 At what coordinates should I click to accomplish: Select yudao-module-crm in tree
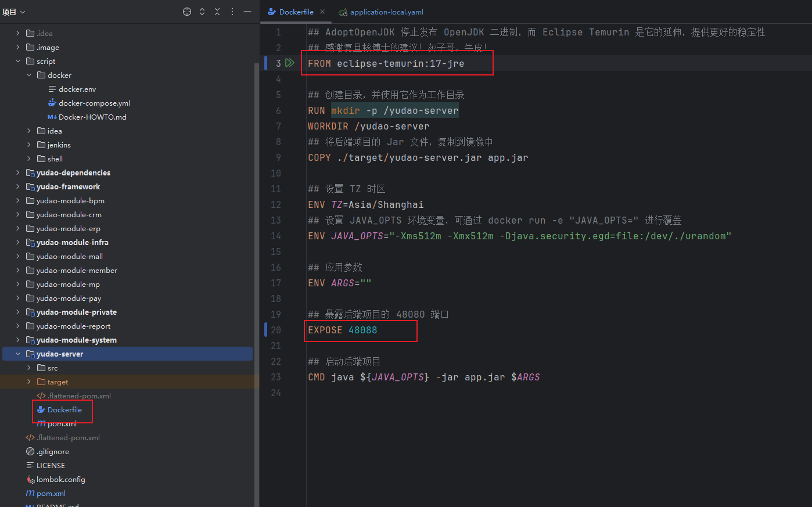[69, 214]
